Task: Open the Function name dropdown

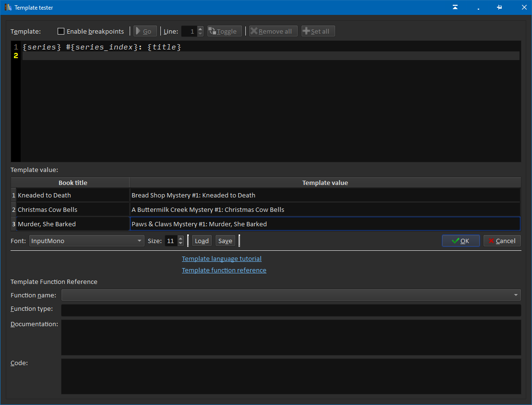Action: click(291, 295)
